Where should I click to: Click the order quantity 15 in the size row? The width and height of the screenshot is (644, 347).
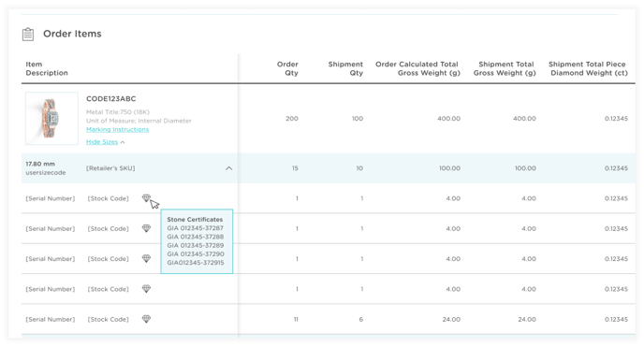pyautogui.click(x=295, y=168)
